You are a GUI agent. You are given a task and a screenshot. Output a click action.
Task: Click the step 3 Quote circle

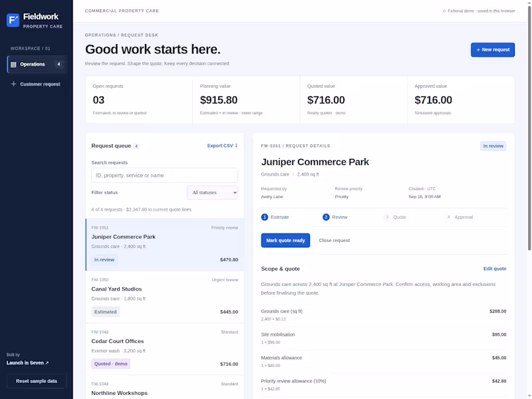coord(387,217)
